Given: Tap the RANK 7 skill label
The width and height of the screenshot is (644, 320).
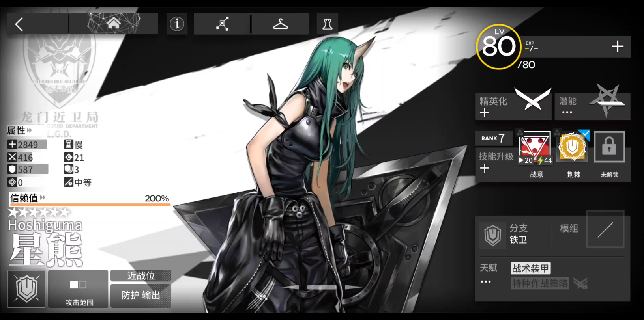Looking at the screenshot, I should click(x=493, y=138).
